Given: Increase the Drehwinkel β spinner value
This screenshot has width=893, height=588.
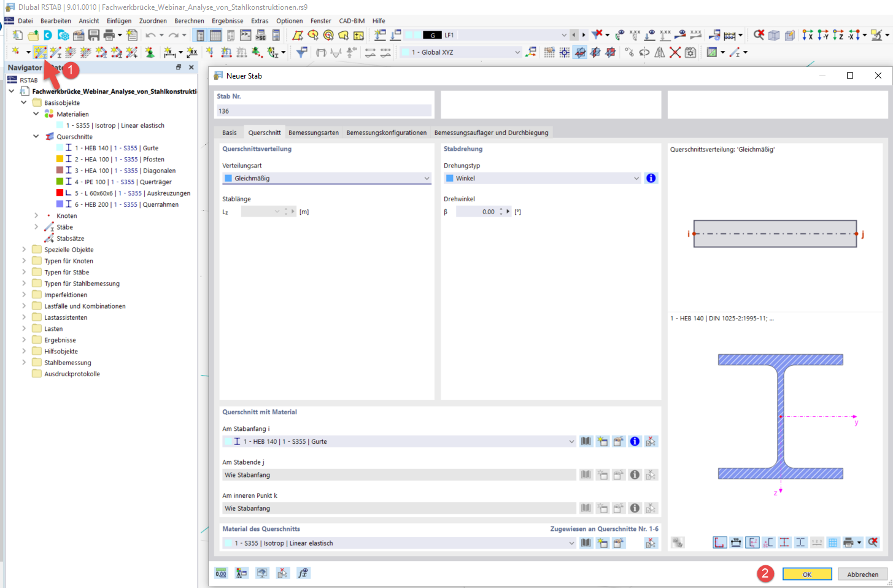Looking at the screenshot, I should click(501, 209).
